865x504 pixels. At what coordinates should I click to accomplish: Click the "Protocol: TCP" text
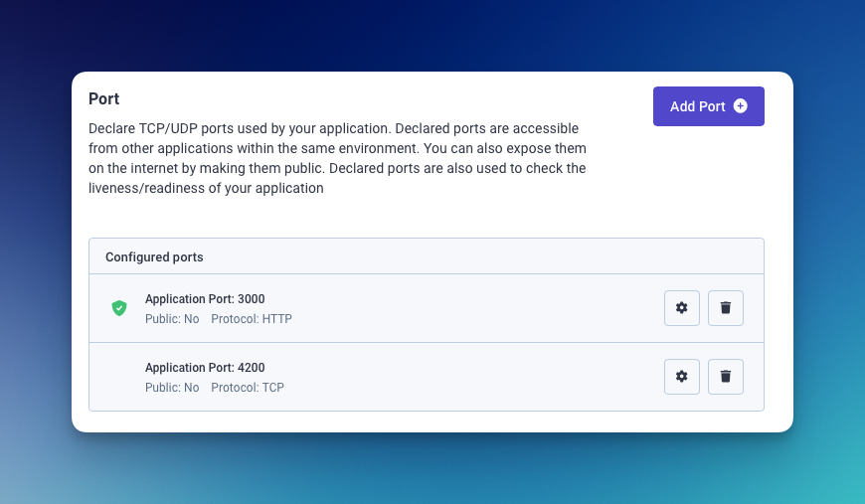tap(248, 388)
